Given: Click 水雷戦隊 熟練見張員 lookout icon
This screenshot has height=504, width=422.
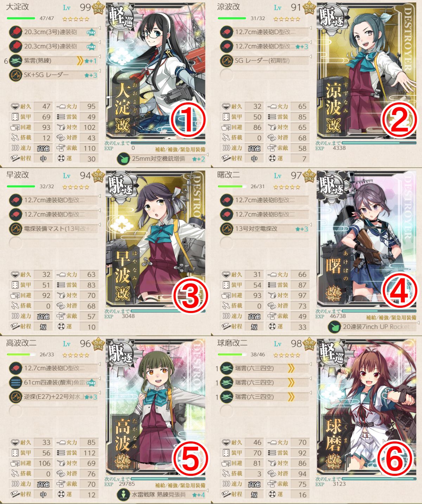Looking at the screenshot, I should point(123,495).
